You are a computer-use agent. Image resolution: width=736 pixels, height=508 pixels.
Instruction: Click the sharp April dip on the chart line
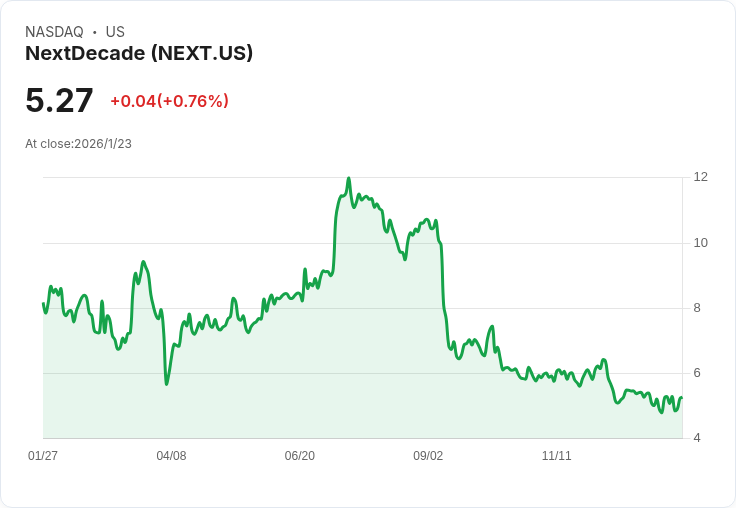[166, 383]
